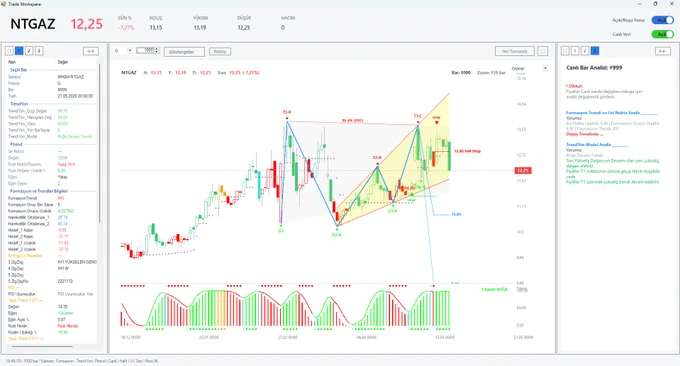Click the Hedef_2 Uzaklık row
The image size is (680, 366).
click(51, 249)
